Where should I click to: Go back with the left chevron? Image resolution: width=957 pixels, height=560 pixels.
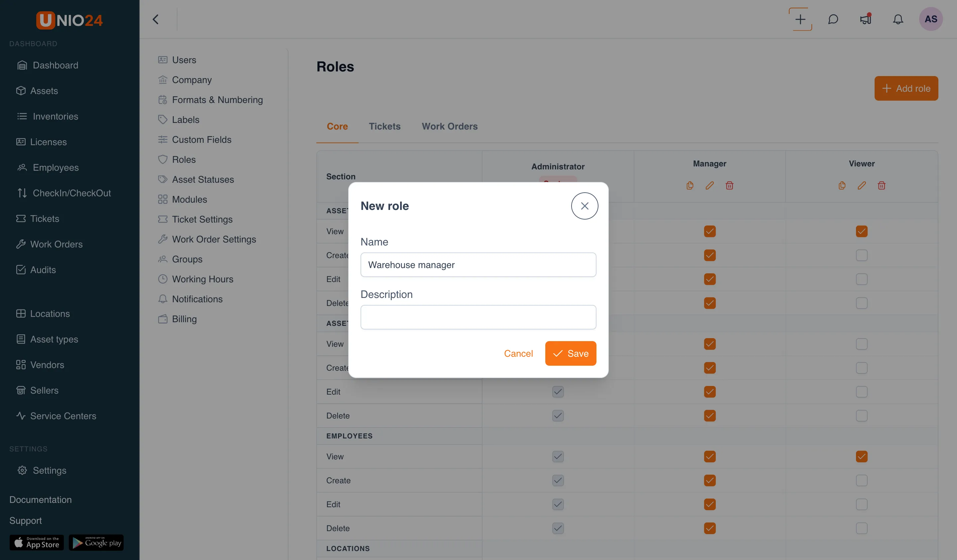tap(156, 19)
